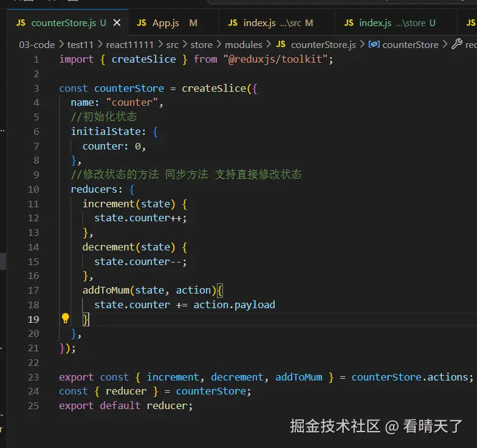Click line number 1 in the gutter

click(x=36, y=60)
